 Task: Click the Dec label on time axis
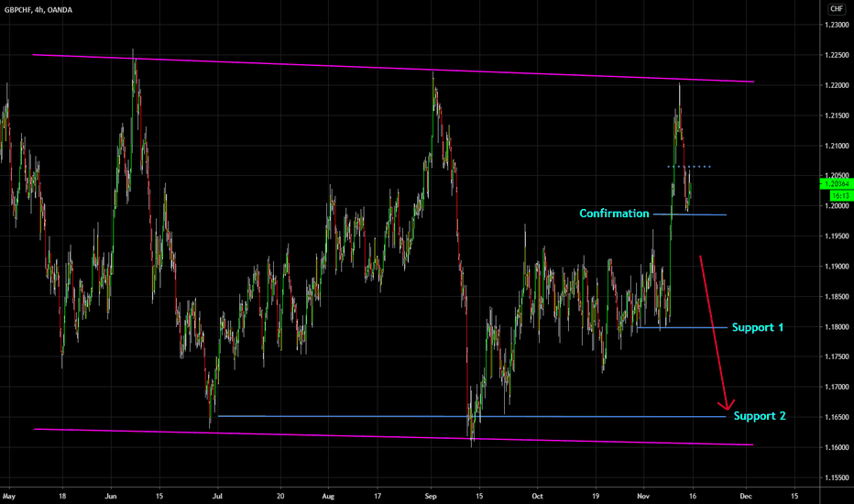(746, 497)
